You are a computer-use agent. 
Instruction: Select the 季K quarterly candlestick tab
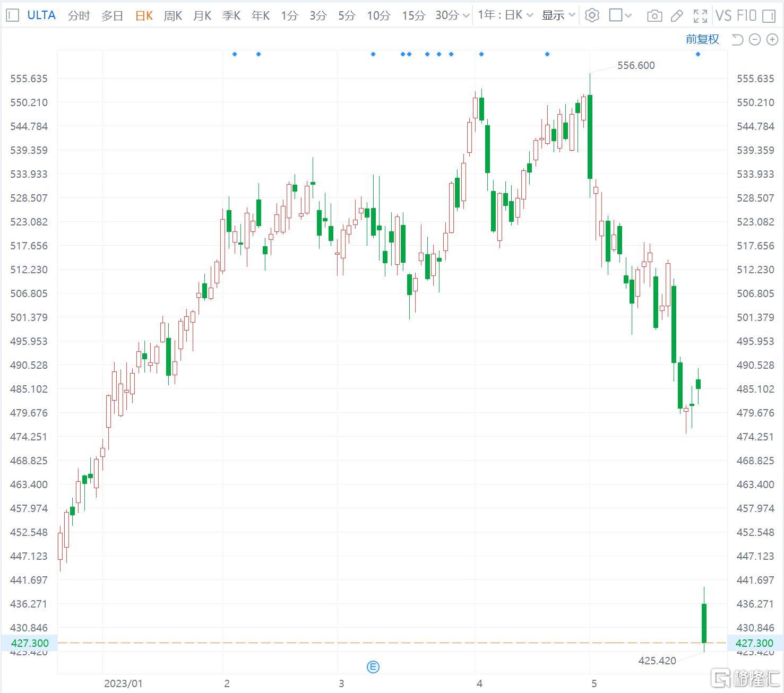coord(231,16)
